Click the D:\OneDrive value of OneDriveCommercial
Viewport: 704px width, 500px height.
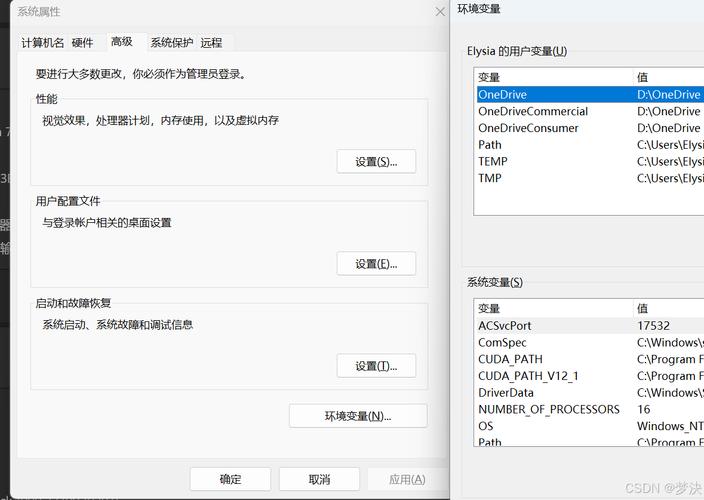(669, 111)
